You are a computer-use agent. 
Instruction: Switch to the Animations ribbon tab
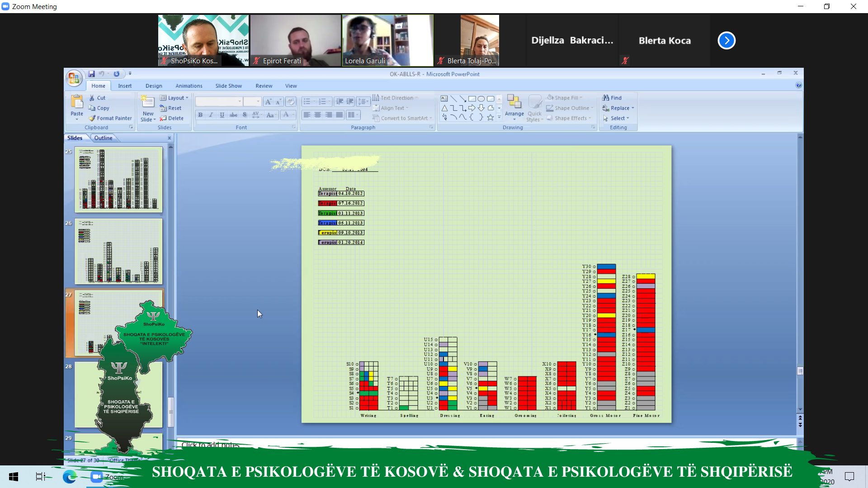(x=189, y=86)
